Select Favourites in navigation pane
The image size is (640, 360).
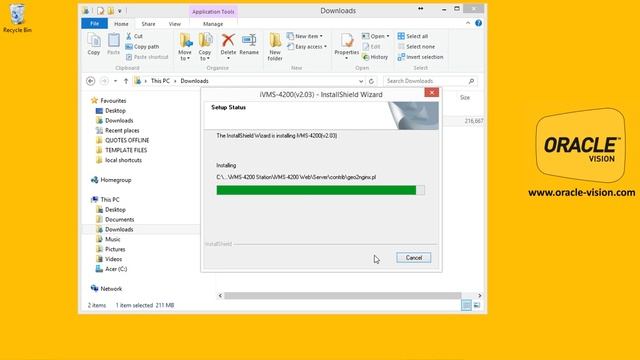tap(109, 100)
